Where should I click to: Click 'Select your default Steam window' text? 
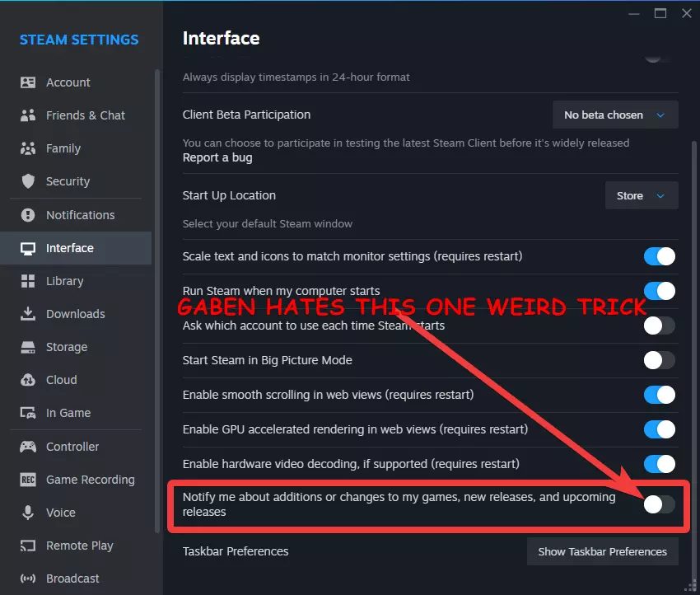[268, 224]
